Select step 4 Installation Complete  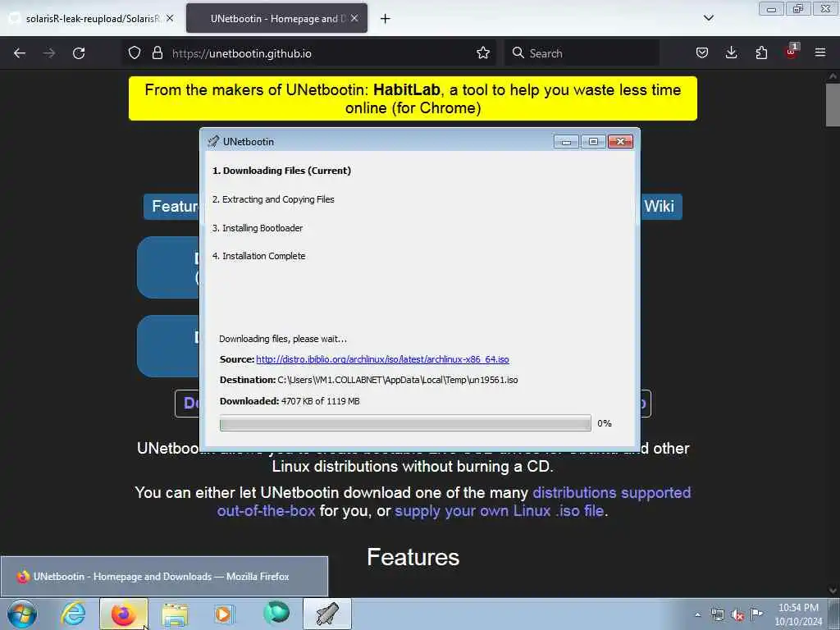click(258, 256)
